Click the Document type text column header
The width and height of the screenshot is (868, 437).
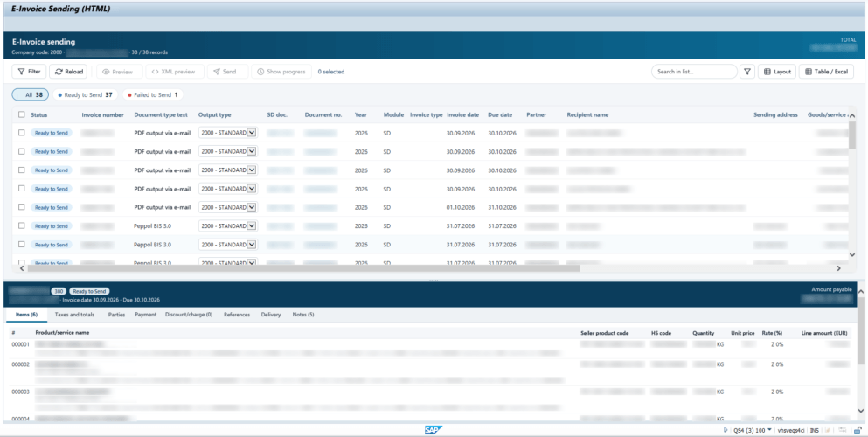[161, 114]
